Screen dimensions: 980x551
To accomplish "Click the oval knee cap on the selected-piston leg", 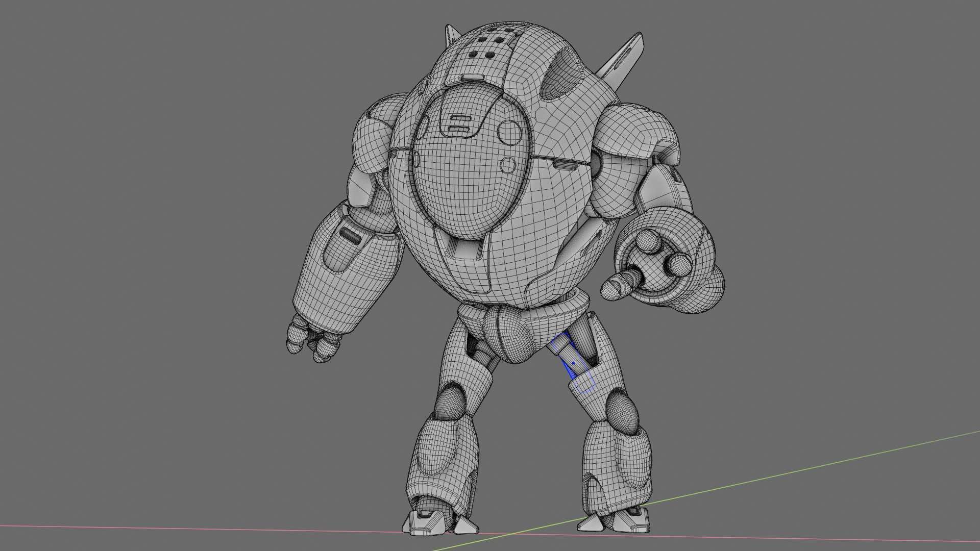I will [622, 412].
